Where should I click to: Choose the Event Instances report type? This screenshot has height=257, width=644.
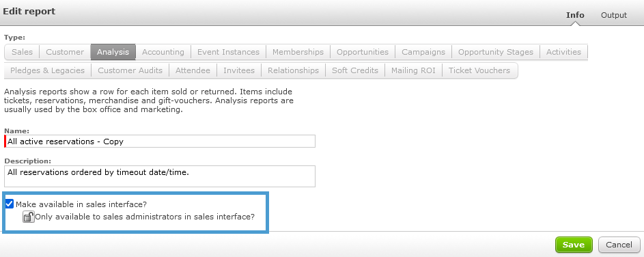tap(228, 52)
